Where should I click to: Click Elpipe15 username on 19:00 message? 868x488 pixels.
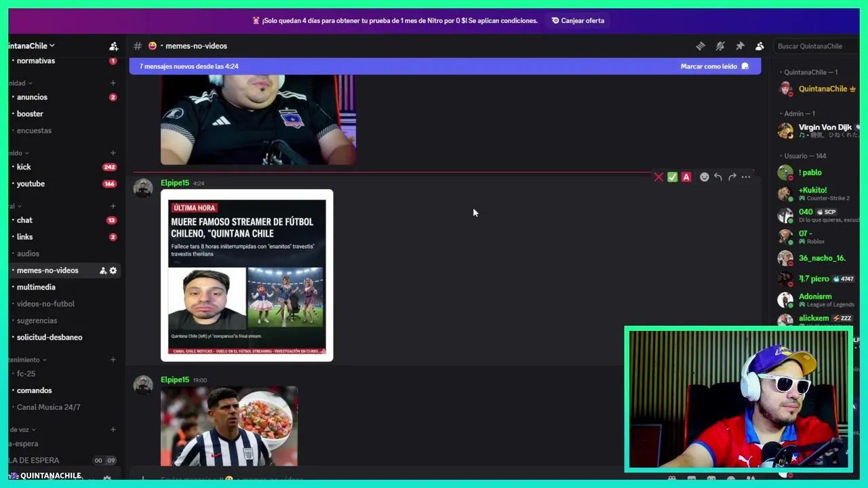pyautogui.click(x=175, y=380)
